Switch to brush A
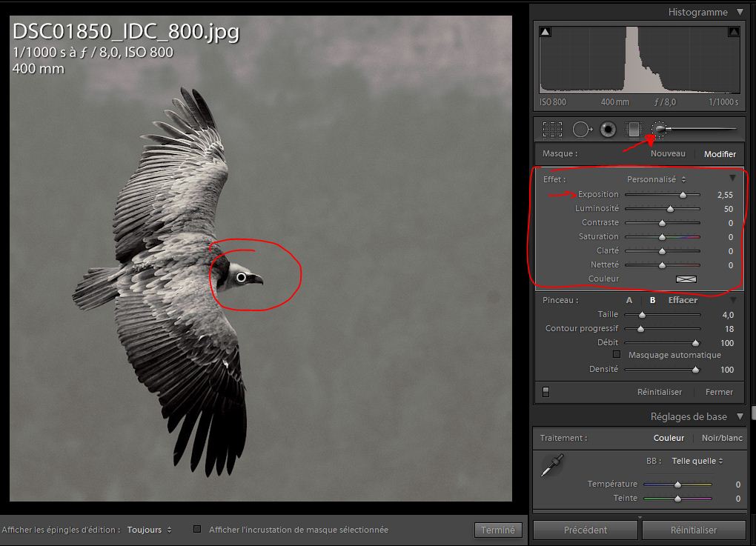The height and width of the screenshot is (546, 756). pyautogui.click(x=629, y=300)
